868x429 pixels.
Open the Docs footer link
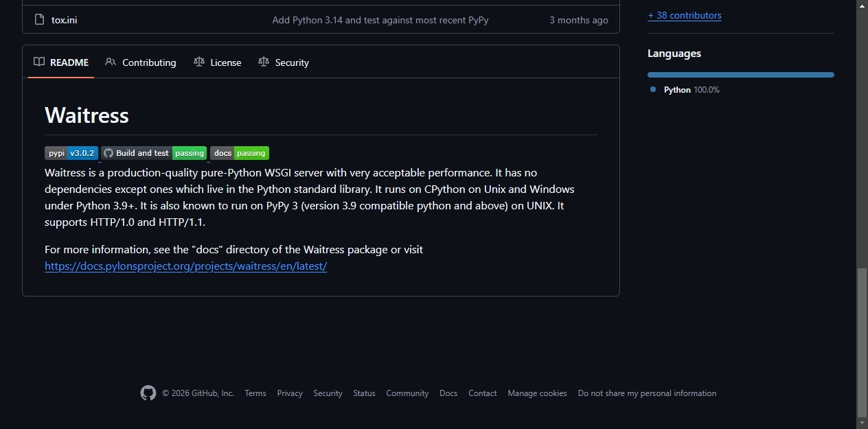coord(448,393)
